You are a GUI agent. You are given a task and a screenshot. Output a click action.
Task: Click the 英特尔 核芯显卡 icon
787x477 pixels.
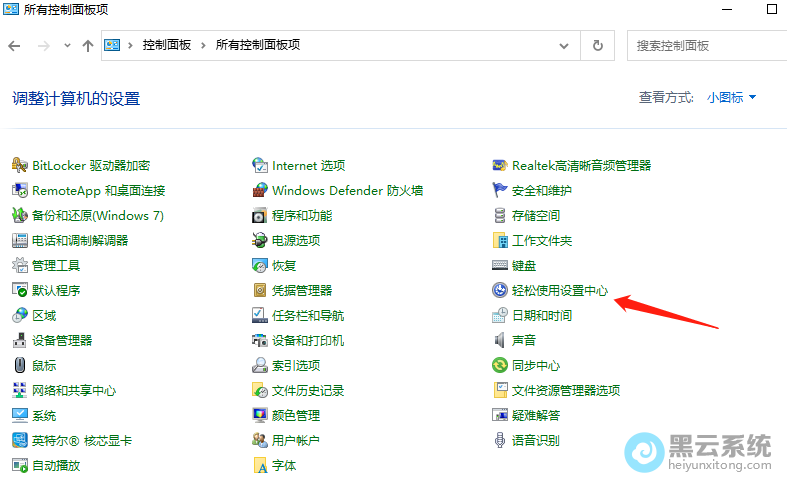pyautogui.click(x=20, y=440)
